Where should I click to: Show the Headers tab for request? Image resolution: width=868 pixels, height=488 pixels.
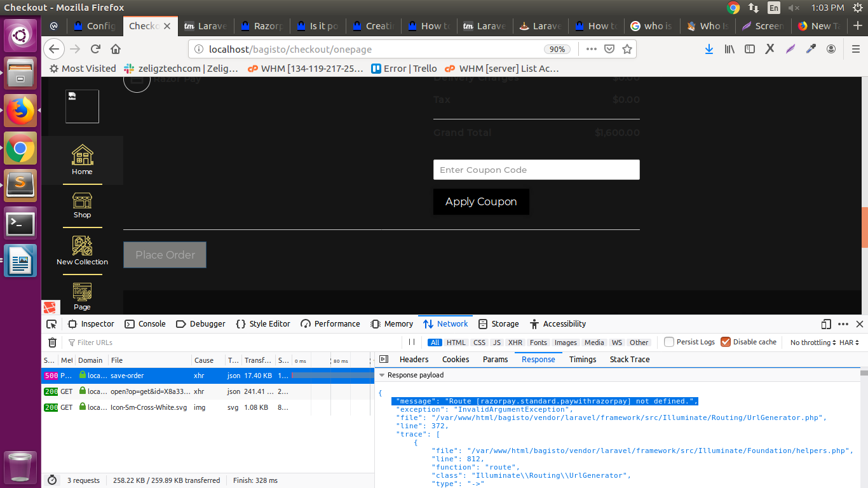pos(414,360)
